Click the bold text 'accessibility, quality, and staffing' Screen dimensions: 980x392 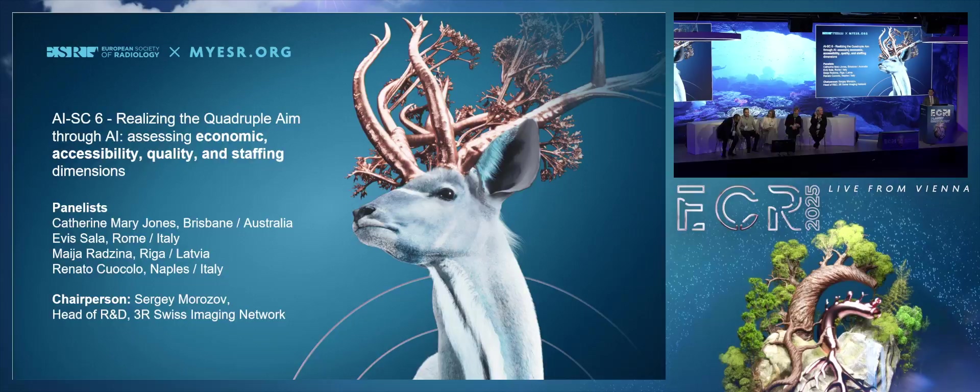[168, 154]
